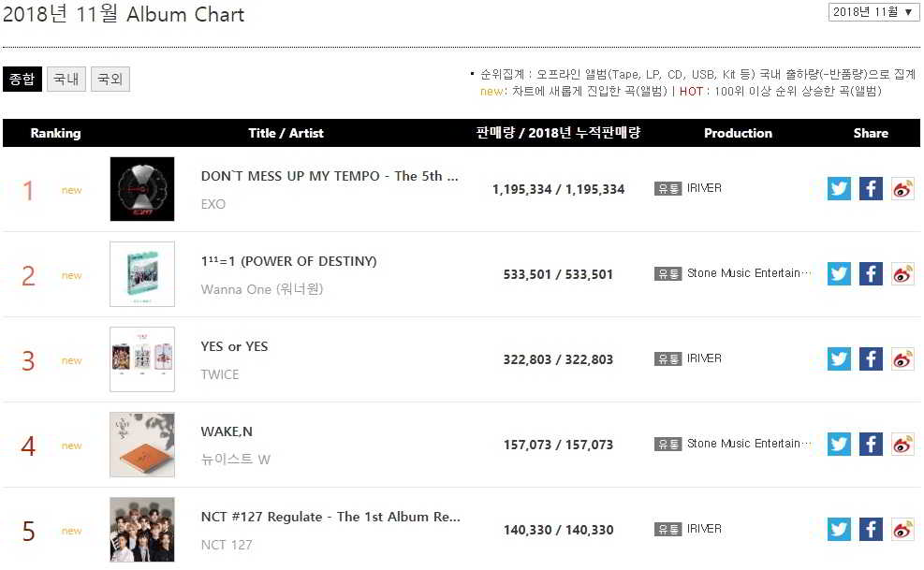The height and width of the screenshot is (570, 924).
Task: Share Wanna One album on Weibo
Action: click(902, 274)
